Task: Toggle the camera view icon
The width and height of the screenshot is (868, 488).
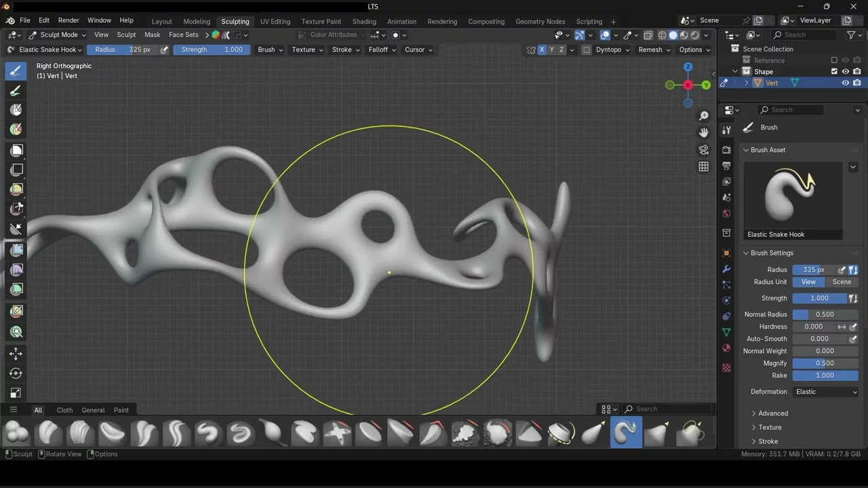Action: click(704, 150)
